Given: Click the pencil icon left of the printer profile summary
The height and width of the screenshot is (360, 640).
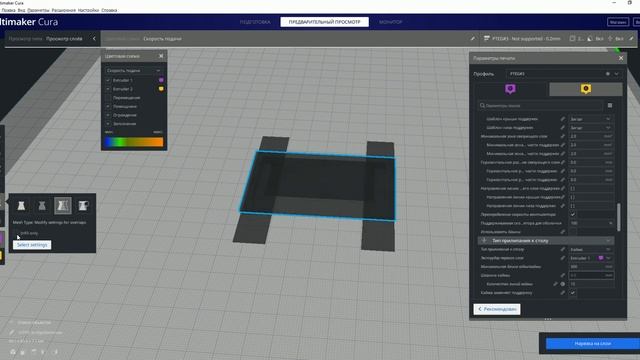Looking at the screenshot, I should (473, 39).
